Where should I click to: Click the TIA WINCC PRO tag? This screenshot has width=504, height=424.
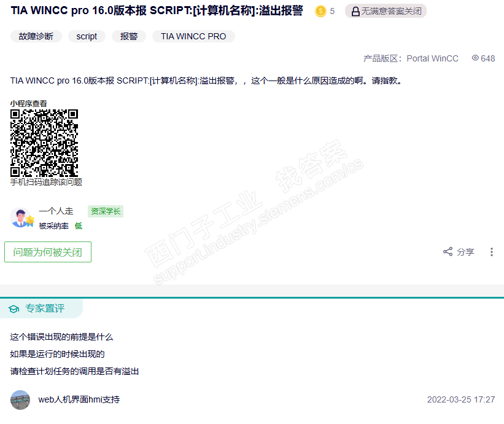point(193,36)
